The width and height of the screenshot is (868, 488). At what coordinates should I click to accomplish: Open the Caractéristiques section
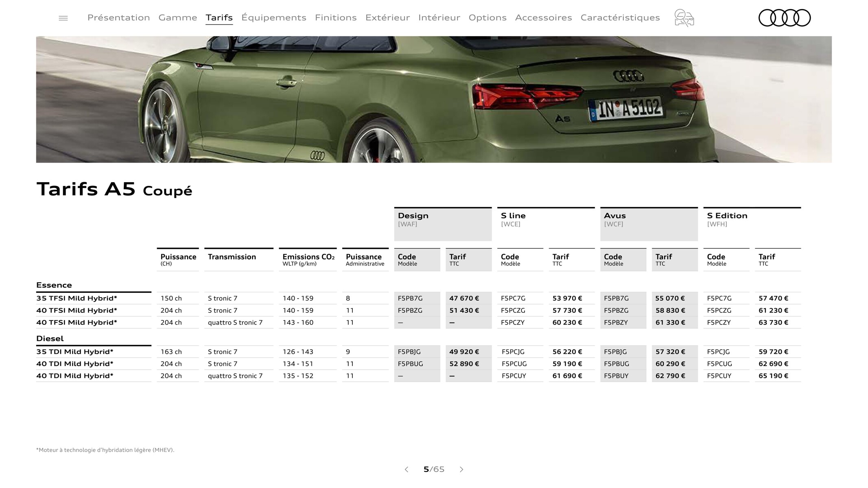coord(620,17)
